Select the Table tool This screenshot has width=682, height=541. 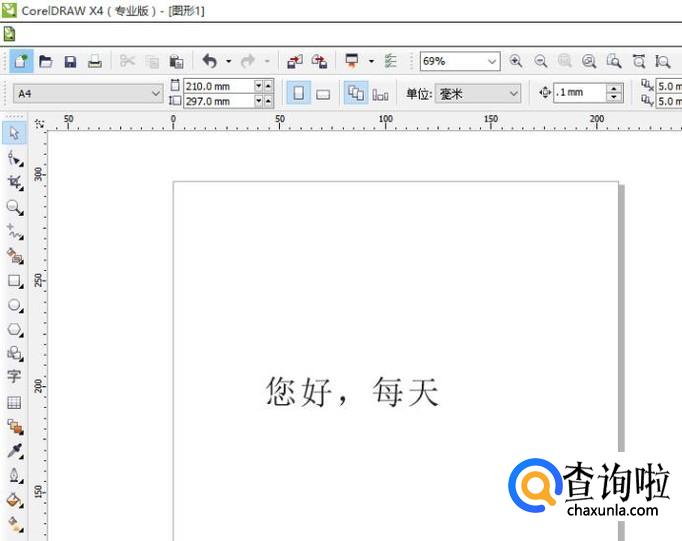pos(14,403)
